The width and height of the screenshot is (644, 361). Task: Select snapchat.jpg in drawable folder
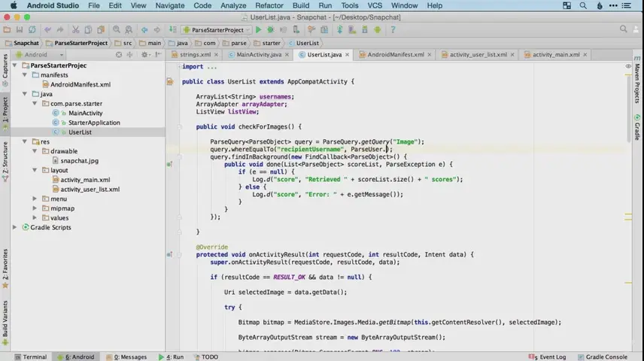(79, 161)
